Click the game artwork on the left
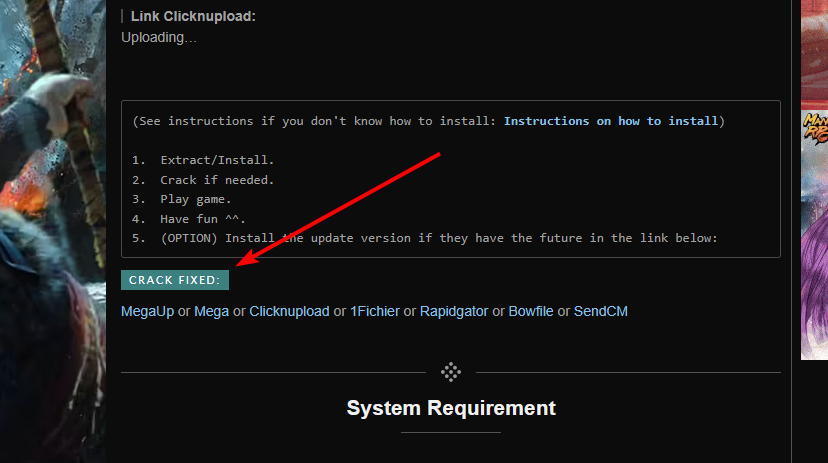The width and height of the screenshot is (828, 463). point(52,230)
